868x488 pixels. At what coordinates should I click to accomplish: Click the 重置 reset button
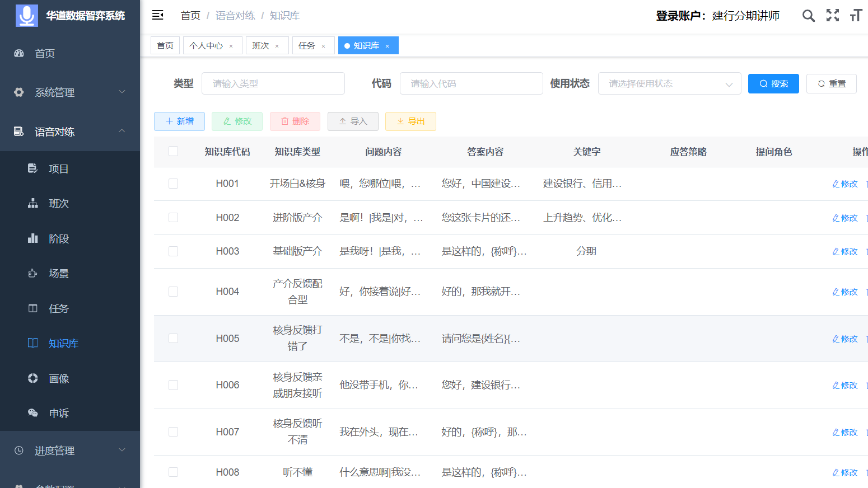(x=832, y=83)
